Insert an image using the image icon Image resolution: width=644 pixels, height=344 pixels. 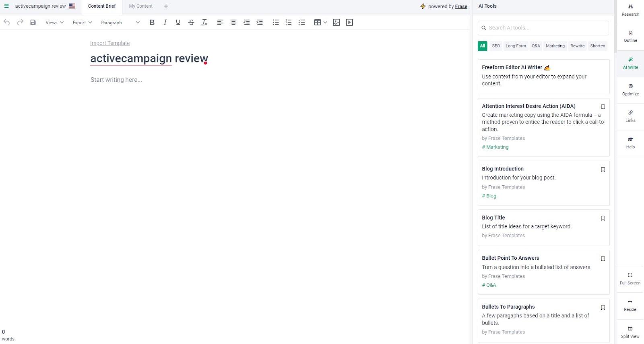pyautogui.click(x=336, y=23)
